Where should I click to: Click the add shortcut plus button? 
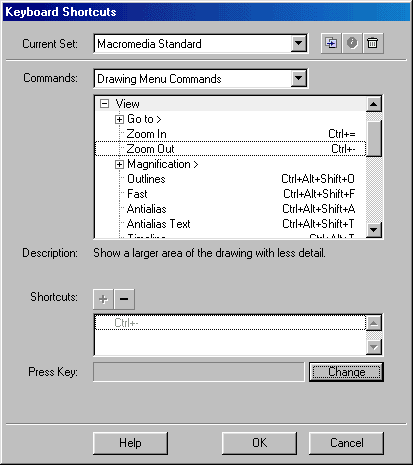pos(103,299)
